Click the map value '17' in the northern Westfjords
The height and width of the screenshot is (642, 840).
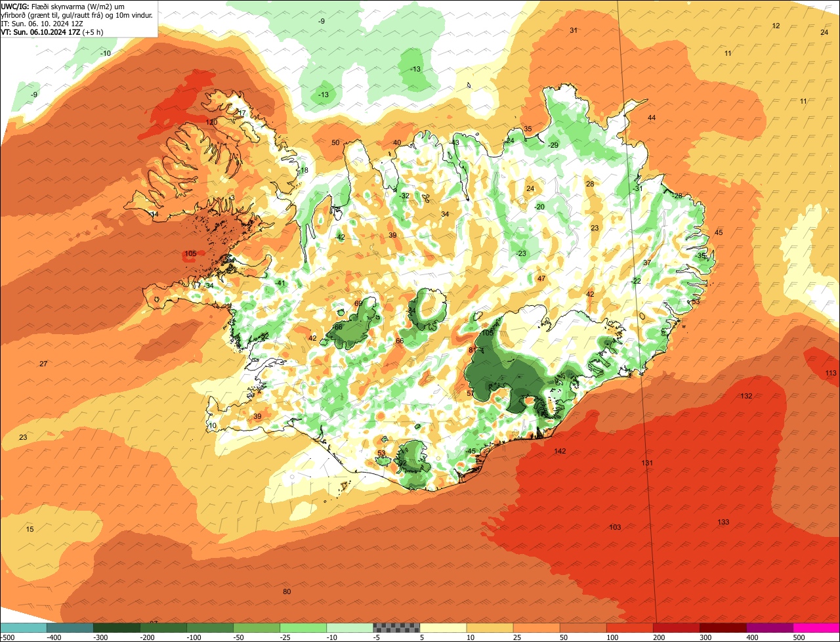tap(241, 114)
